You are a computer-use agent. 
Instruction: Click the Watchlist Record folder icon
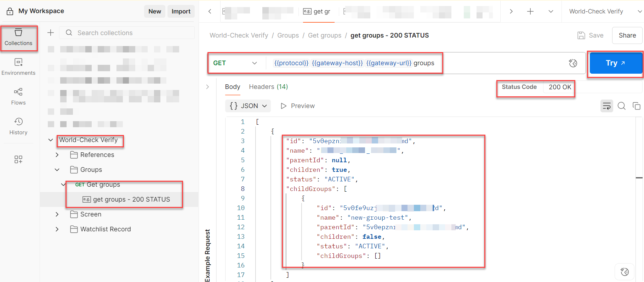(x=74, y=229)
